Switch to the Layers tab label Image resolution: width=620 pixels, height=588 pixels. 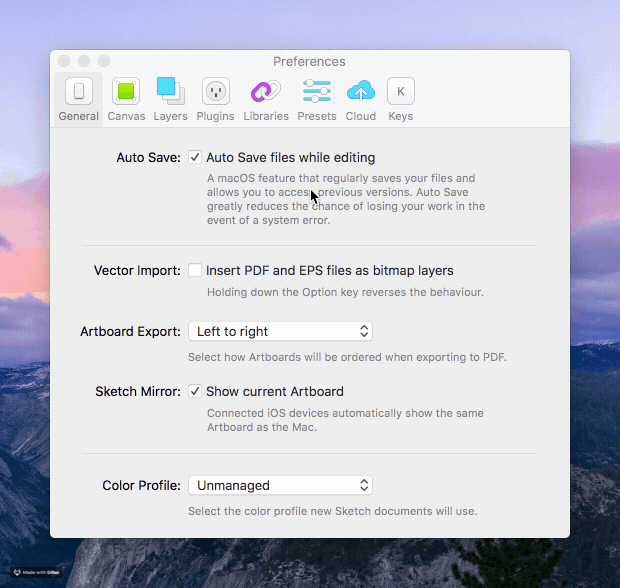pyautogui.click(x=170, y=116)
